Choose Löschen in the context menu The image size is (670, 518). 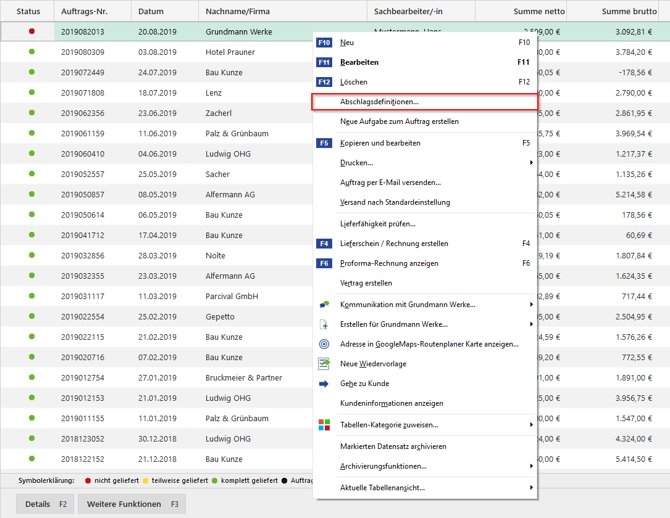coord(425,82)
